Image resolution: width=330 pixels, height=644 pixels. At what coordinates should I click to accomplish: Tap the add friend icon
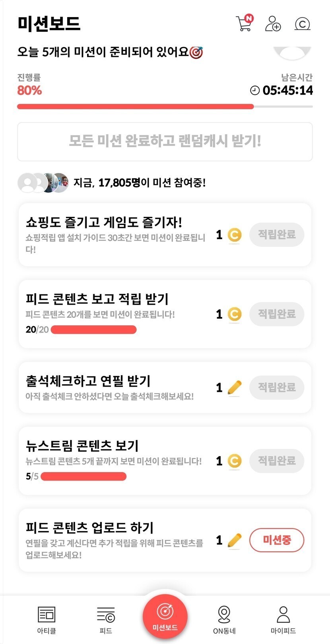coord(273,24)
